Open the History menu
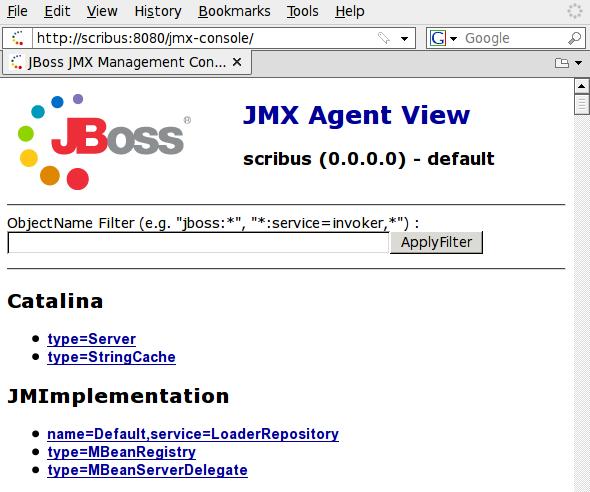590x492 pixels. pyautogui.click(x=158, y=11)
